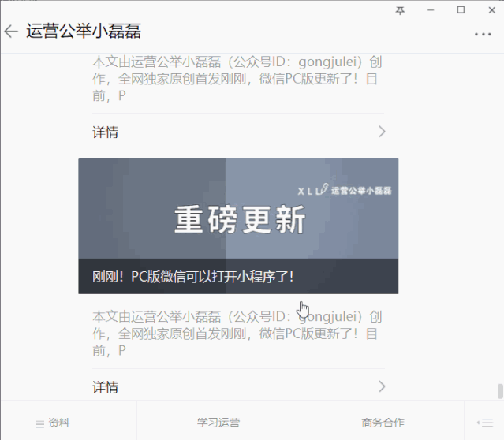Click the upper article summary text
Viewport: 504px width, 440px height.
(237, 79)
